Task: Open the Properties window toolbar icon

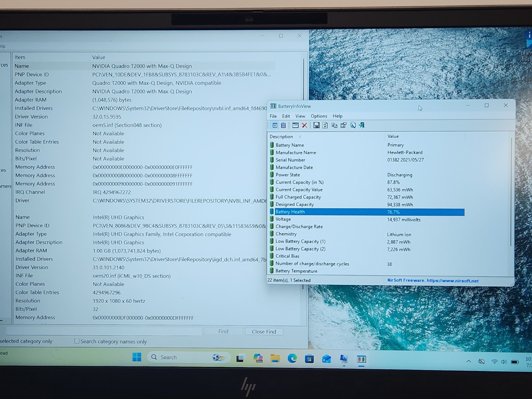Action: pyautogui.click(x=295, y=125)
